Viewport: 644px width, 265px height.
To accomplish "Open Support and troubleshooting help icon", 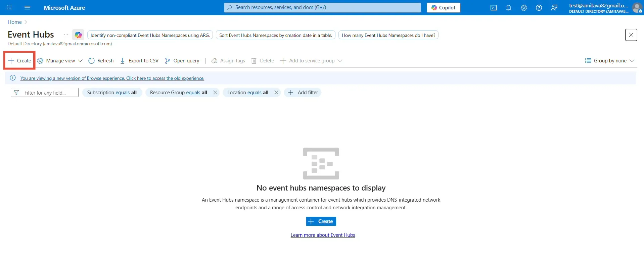I will 539,8.
